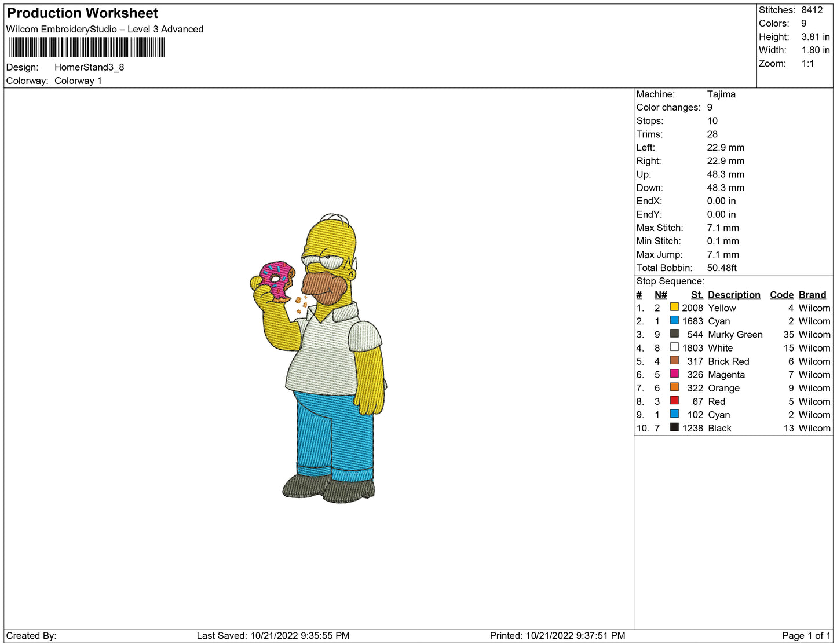Click the Black thread color swatch

674,427
